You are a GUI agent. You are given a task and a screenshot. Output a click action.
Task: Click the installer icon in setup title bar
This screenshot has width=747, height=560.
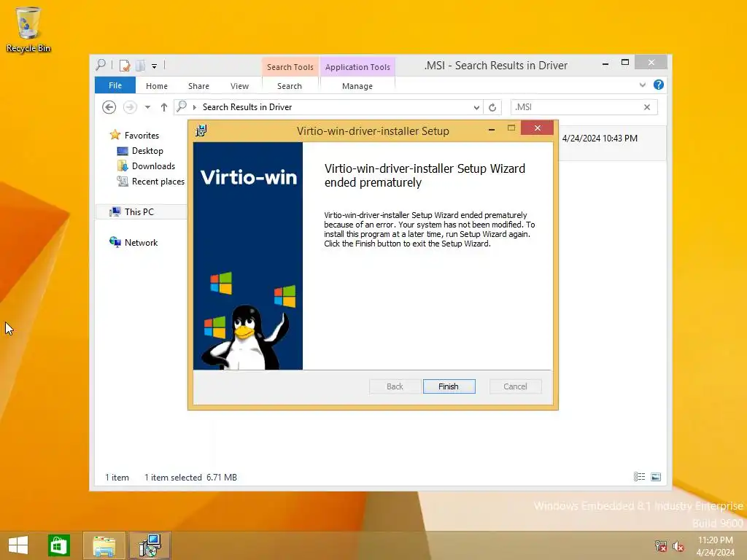tap(201, 131)
